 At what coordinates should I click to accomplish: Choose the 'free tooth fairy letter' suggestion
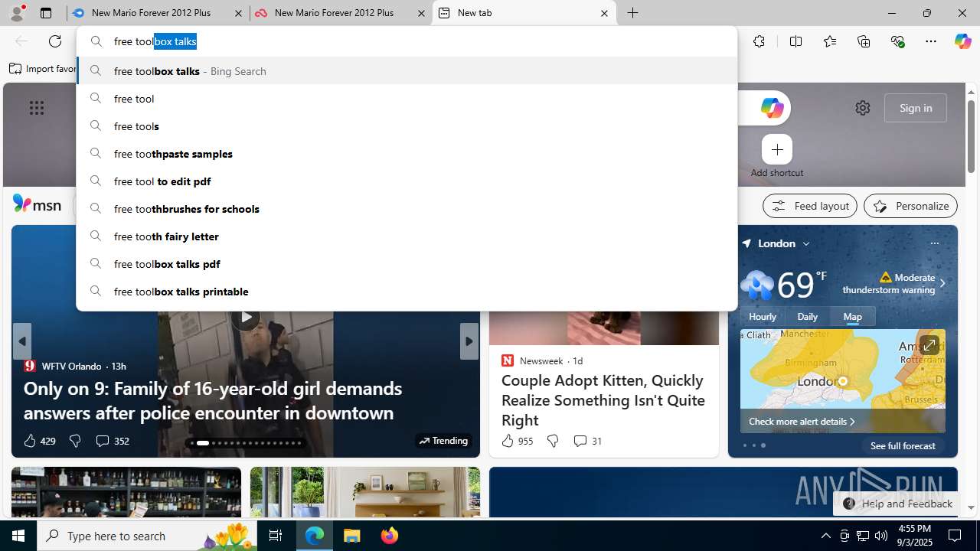point(407,236)
